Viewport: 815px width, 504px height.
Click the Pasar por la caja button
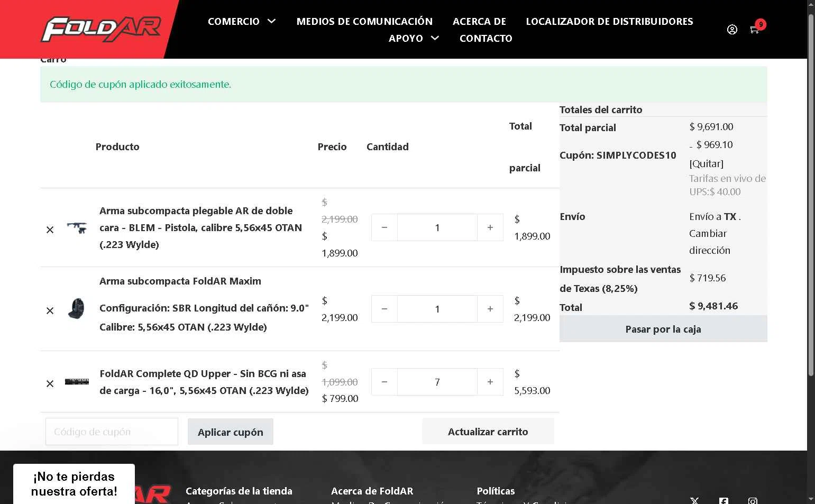[x=663, y=329]
